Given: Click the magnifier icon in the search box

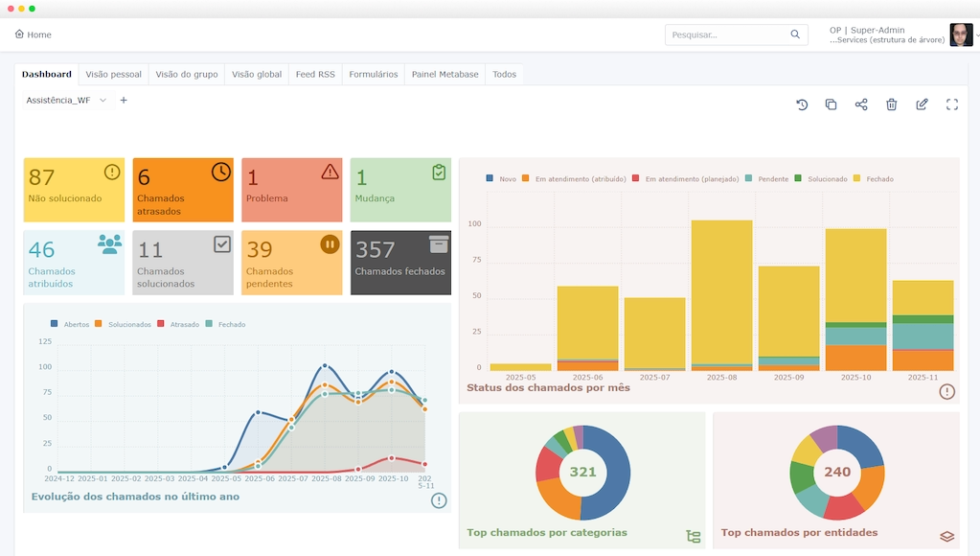Looking at the screenshot, I should (795, 35).
